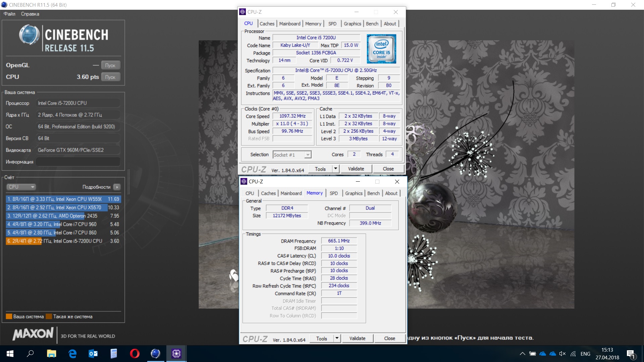Image resolution: width=644 pixels, height=362 pixels.
Task: Switch to CPU tab in bottom CPU-Z window
Action: coord(250,193)
